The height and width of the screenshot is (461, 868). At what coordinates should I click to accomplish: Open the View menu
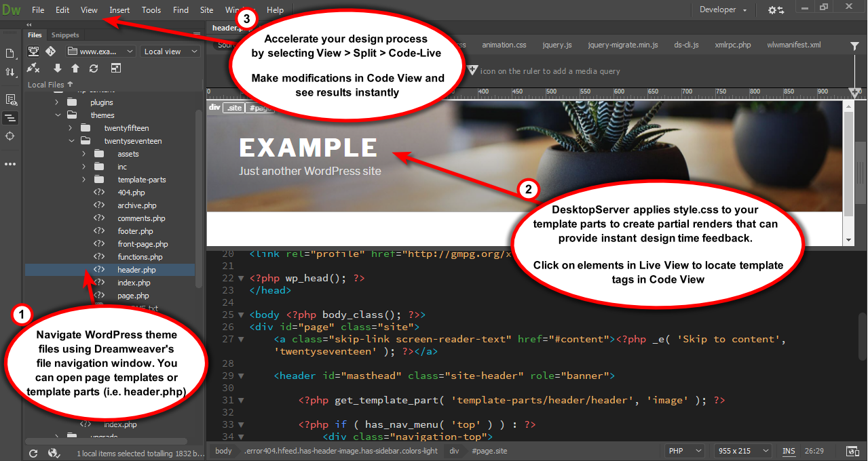point(89,10)
